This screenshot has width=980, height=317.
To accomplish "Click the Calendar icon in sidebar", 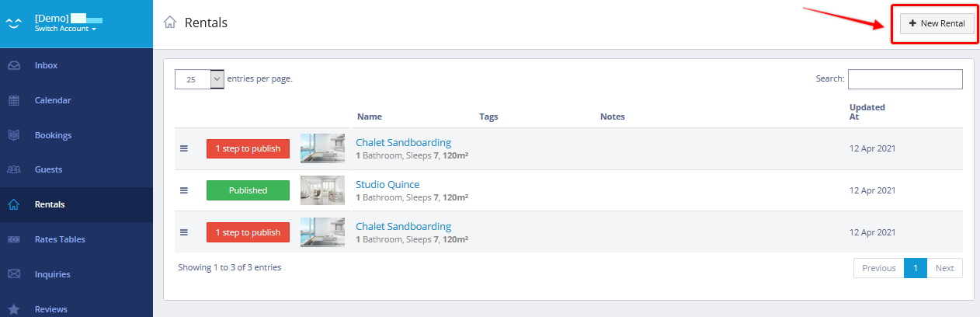I will coord(13,100).
